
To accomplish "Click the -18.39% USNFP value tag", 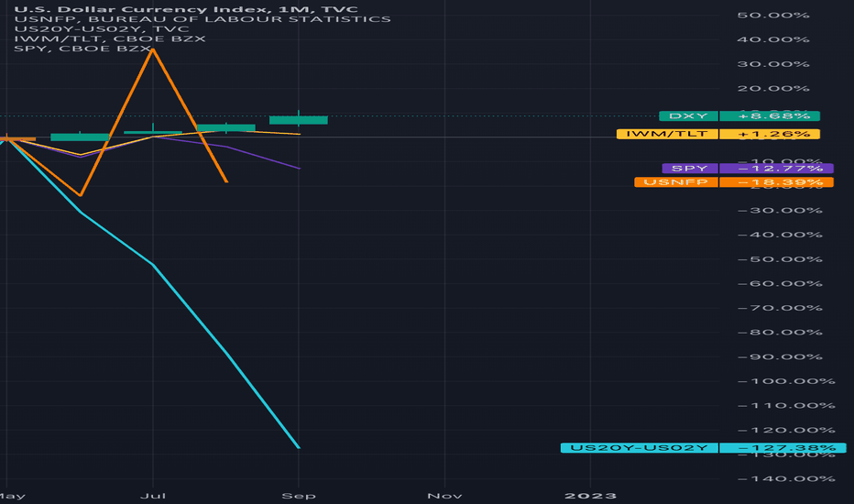I will coord(776,182).
